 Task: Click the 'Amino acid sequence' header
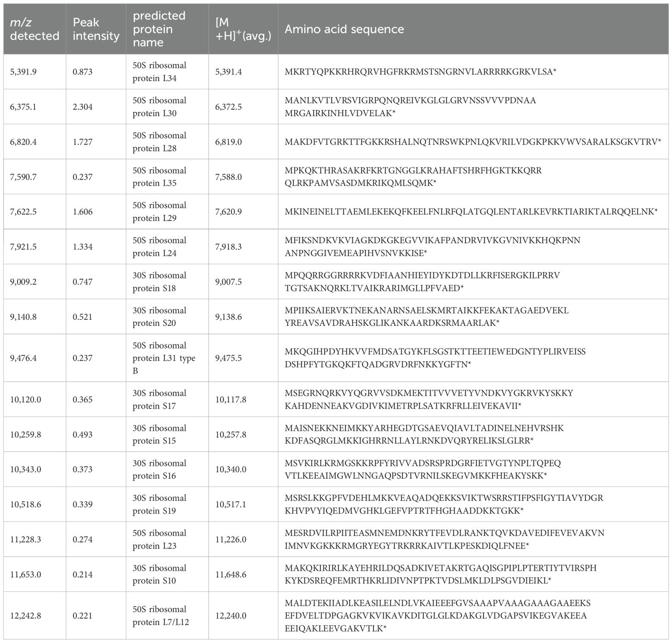pyautogui.click(x=344, y=29)
